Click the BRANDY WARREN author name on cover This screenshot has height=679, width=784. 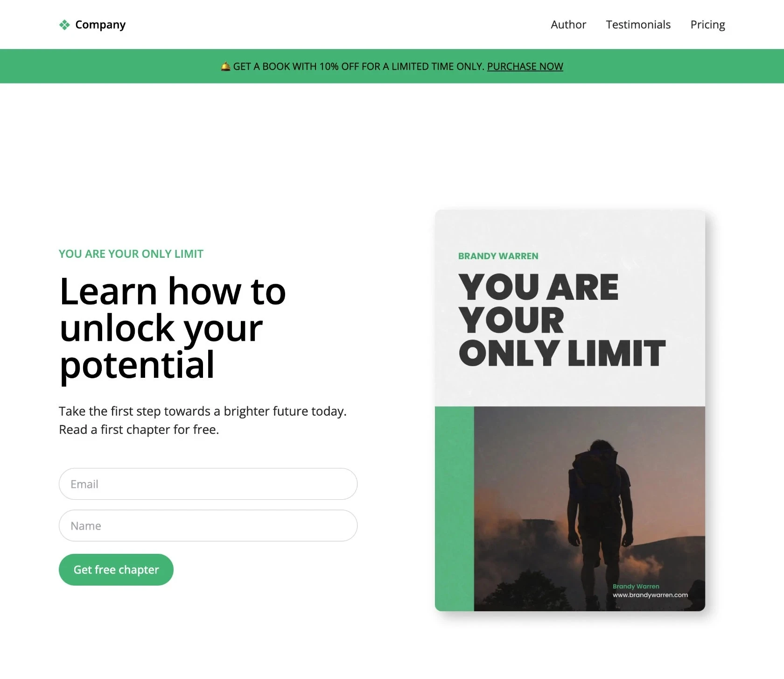point(498,256)
